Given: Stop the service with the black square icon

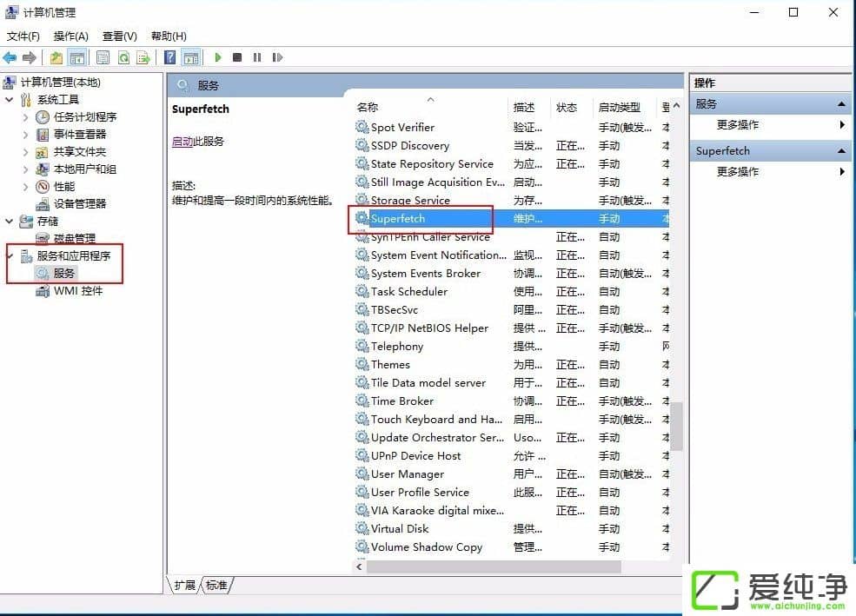Looking at the screenshot, I should [236, 57].
